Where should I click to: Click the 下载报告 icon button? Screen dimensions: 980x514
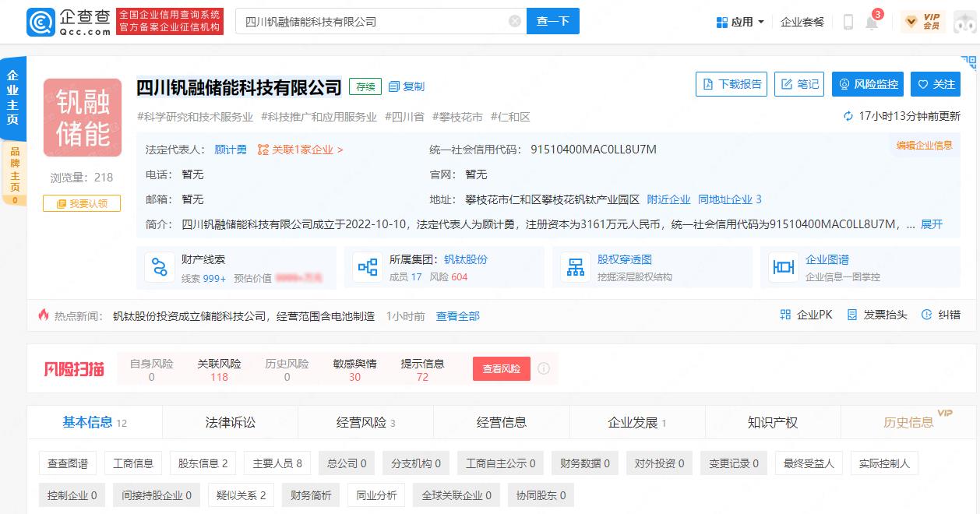click(x=731, y=84)
